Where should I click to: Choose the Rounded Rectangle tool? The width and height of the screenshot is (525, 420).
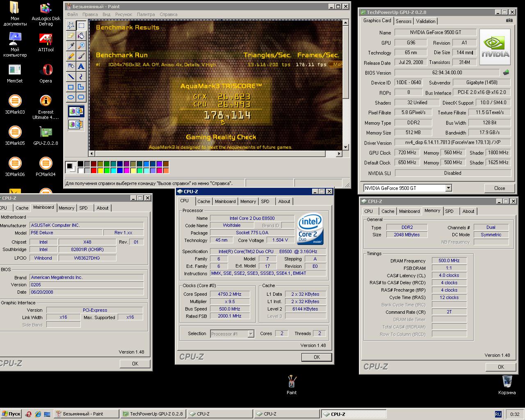click(81, 97)
